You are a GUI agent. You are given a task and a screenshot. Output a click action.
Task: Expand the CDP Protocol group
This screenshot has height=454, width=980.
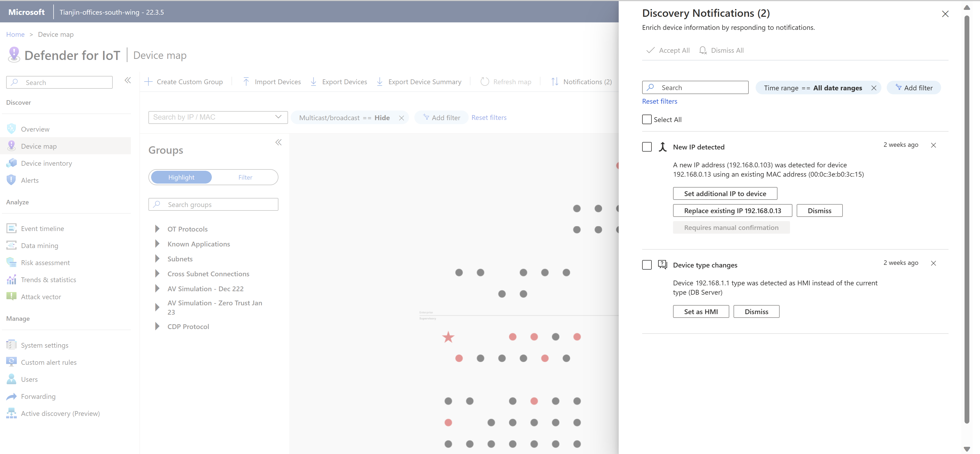157,326
